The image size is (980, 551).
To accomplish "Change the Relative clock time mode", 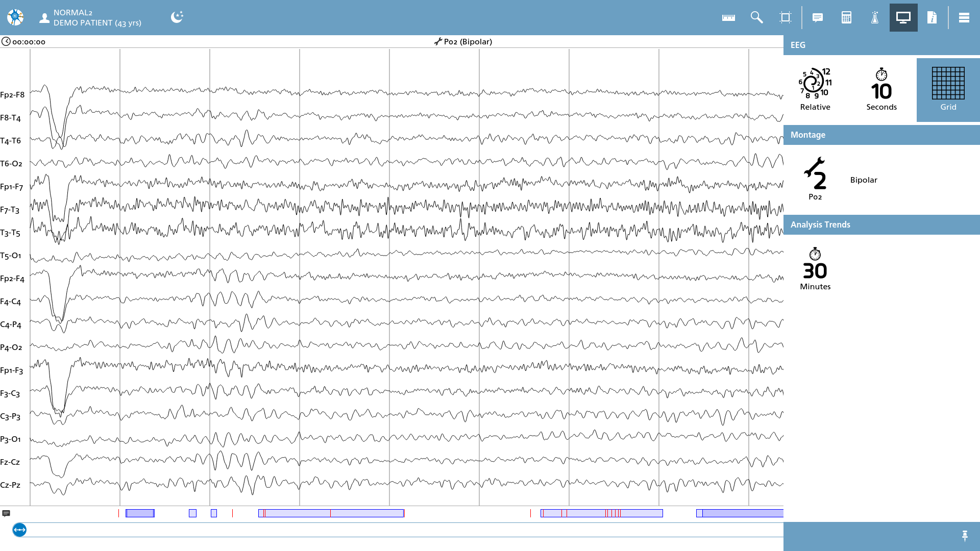I will (x=815, y=90).
